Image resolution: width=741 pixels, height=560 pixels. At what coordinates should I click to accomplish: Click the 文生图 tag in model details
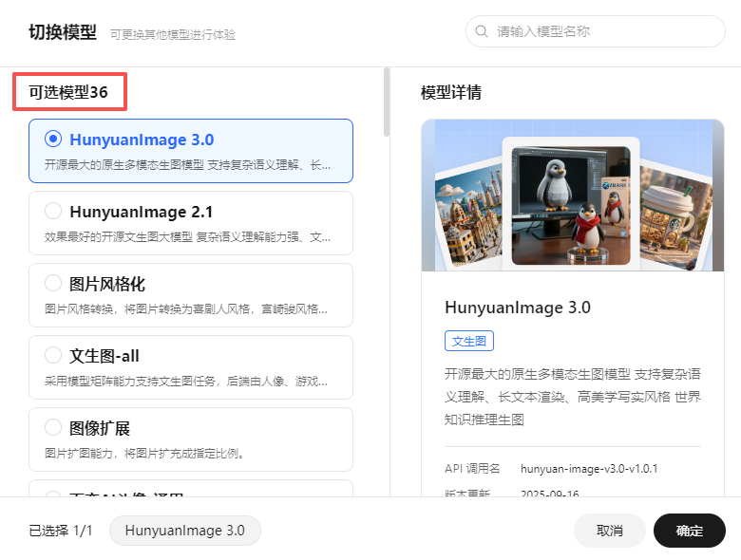468,341
